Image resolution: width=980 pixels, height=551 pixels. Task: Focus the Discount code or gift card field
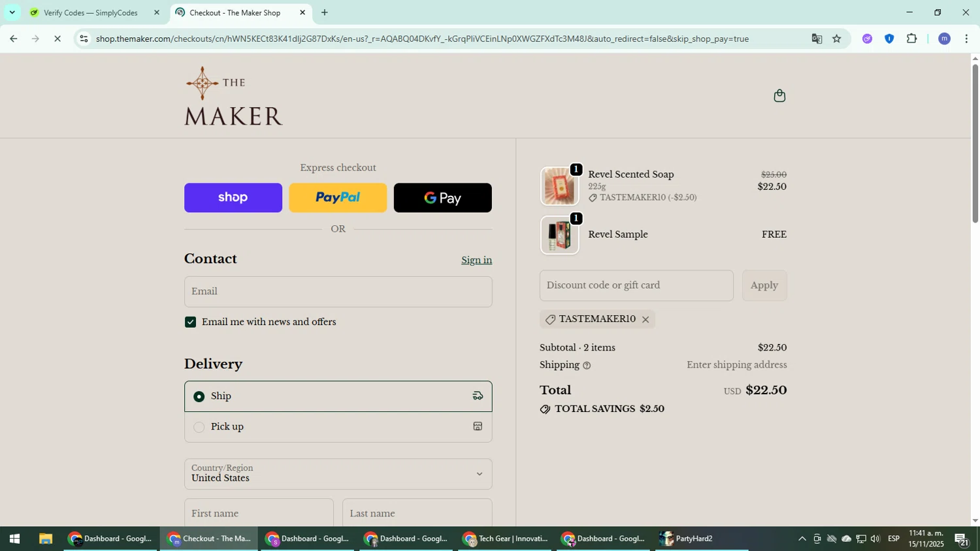click(636, 285)
